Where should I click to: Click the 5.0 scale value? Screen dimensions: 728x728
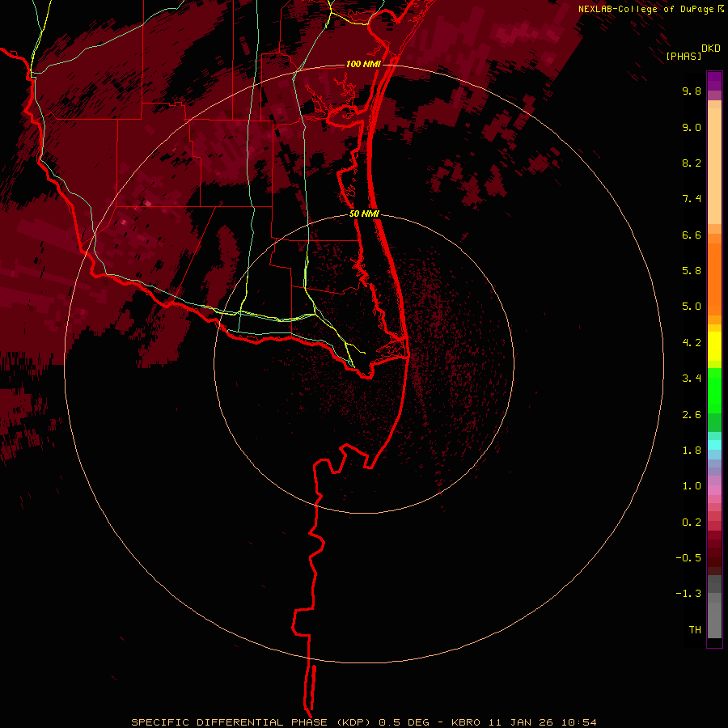pos(692,307)
